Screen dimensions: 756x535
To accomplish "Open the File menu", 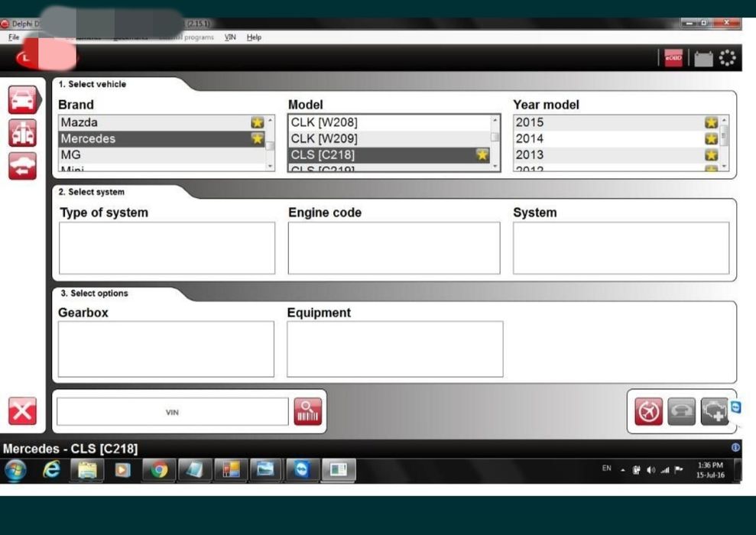I will pos(14,37).
